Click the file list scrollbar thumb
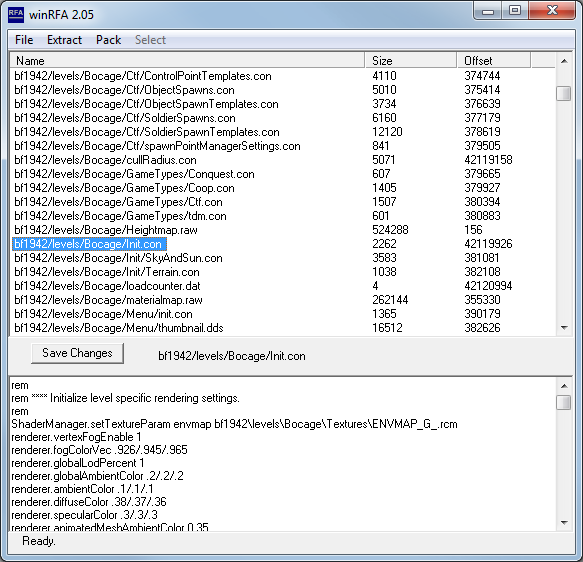The image size is (583, 562). pyautogui.click(x=564, y=93)
